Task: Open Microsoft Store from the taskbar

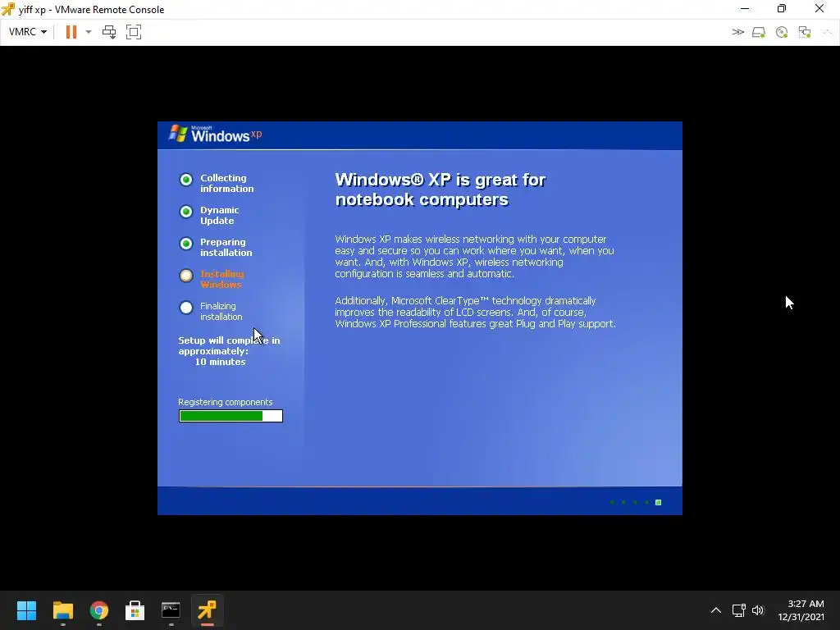Action: [135, 610]
